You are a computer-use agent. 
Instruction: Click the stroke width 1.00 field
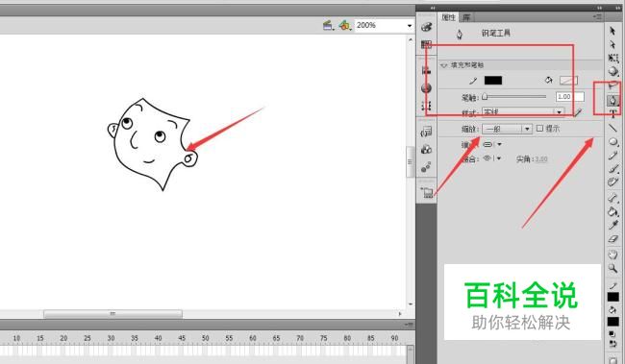click(570, 97)
